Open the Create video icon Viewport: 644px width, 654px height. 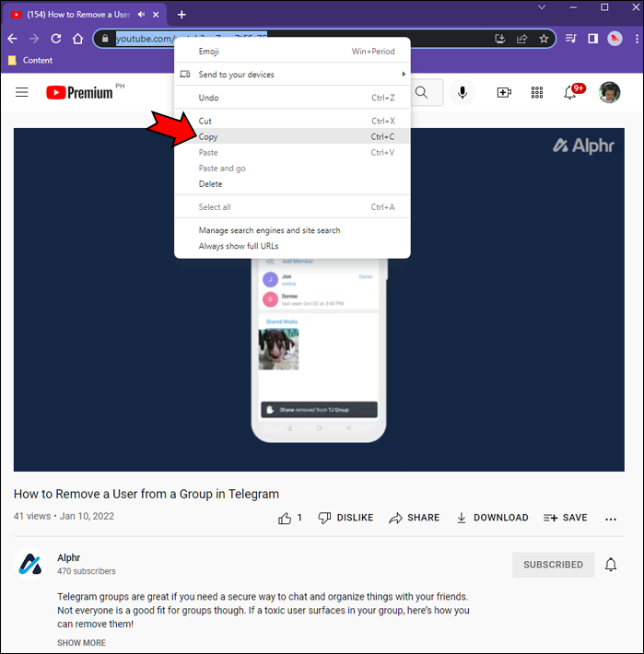click(504, 93)
